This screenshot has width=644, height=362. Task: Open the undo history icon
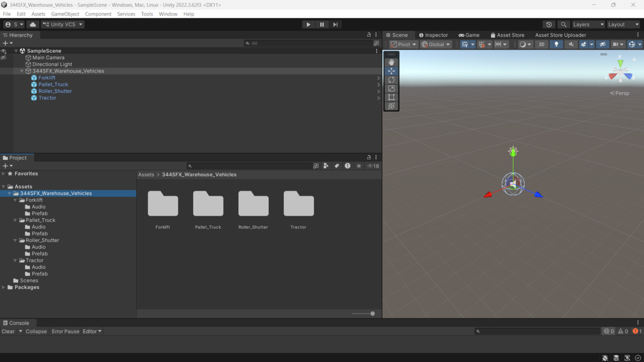549,24
